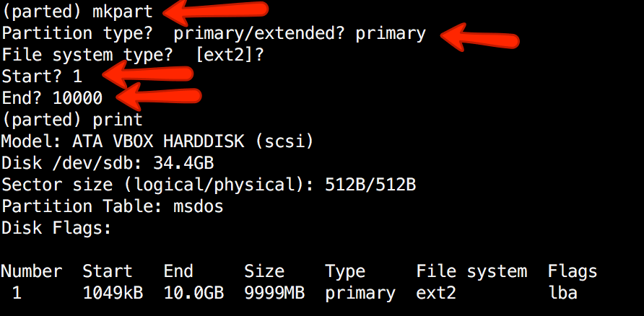Click the Size column header
The image size is (644, 316).
pyautogui.click(x=264, y=271)
